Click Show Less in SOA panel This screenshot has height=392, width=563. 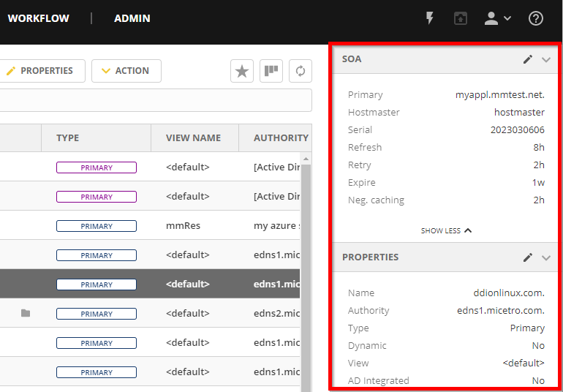click(446, 230)
